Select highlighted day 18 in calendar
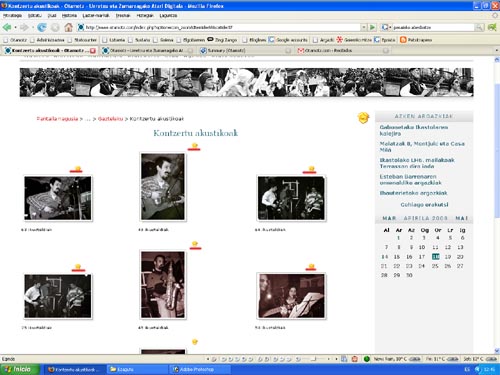This screenshot has height=375, width=500. pos(436,256)
